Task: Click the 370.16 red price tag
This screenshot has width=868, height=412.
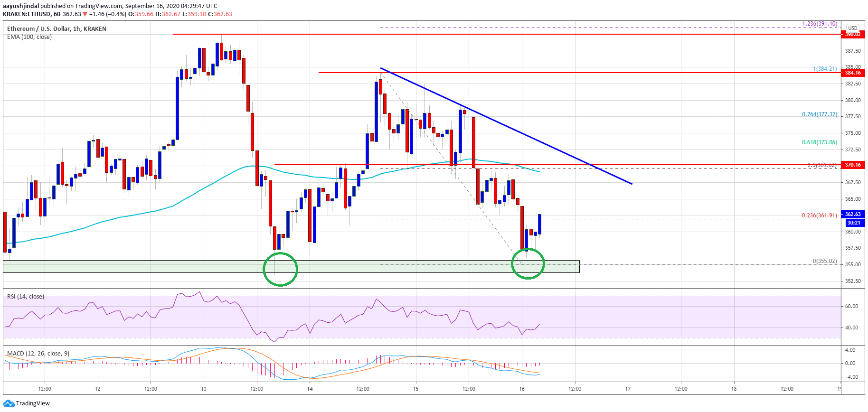Action: (853, 165)
